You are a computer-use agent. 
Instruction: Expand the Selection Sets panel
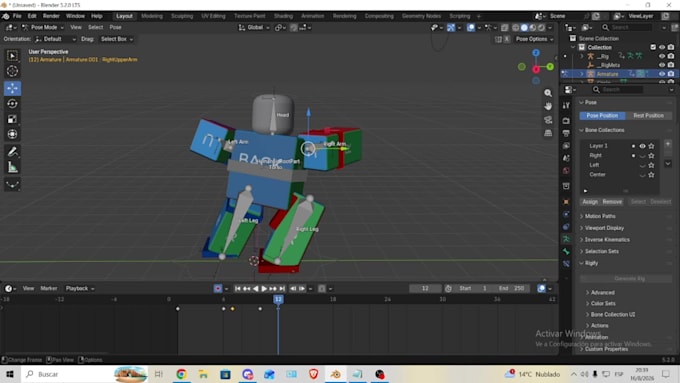point(602,251)
